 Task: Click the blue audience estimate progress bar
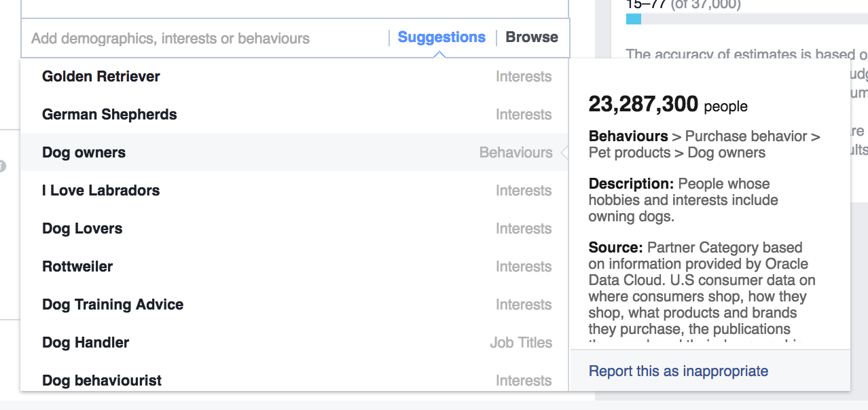[634, 19]
